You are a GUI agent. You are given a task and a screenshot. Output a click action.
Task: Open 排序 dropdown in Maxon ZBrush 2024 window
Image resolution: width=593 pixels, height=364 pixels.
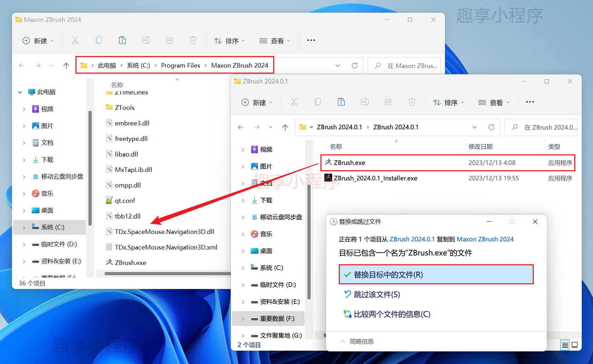pos(230,41)
